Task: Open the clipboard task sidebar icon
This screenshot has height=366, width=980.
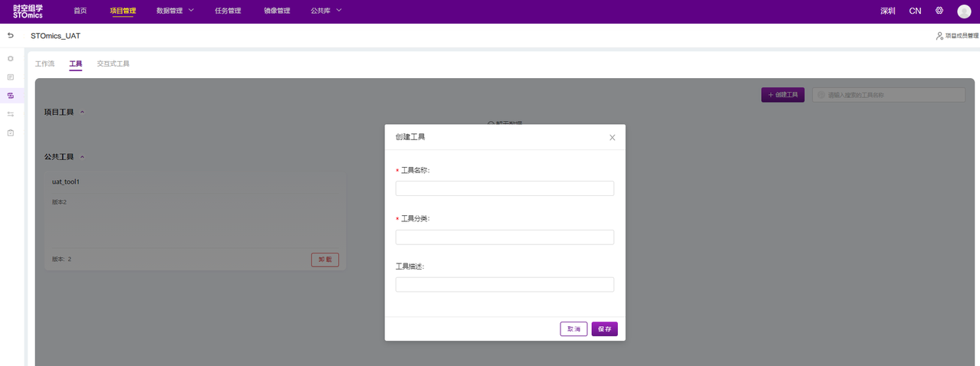Action: (x=11, y=132)
